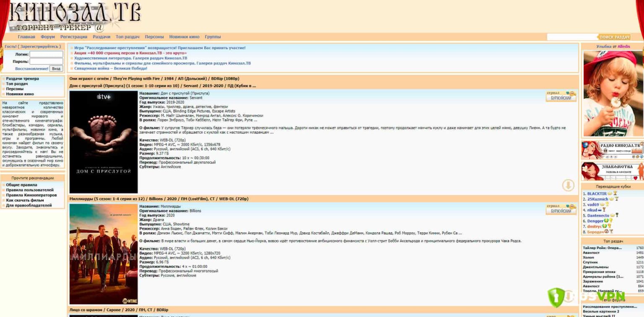Image resolution: width=644 pixels, height=317 pixels.
Task: Focus the Пароль input field
Action: tap(46, 61)
